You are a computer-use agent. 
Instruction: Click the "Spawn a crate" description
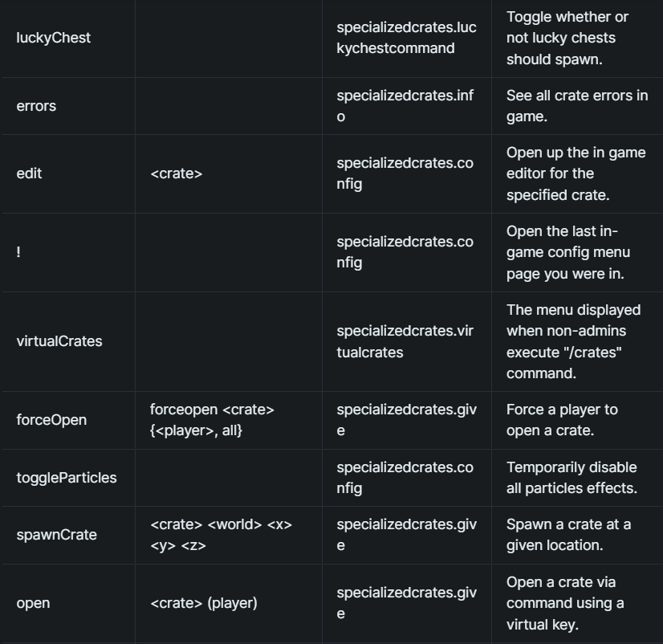[x=568, y=535]
